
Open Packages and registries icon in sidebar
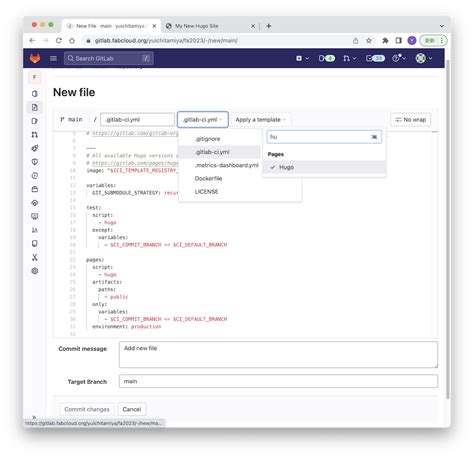point(35,189)
